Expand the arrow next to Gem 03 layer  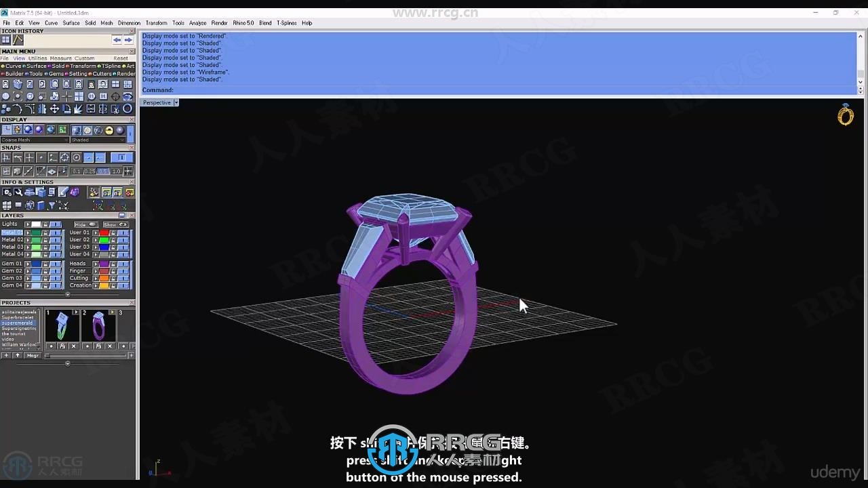tap(28, 278)
